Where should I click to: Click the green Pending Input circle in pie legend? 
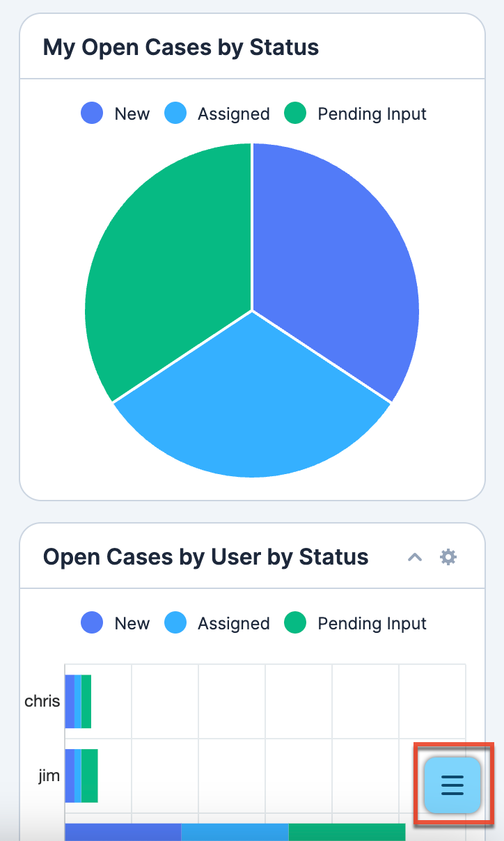click(296, 113)
